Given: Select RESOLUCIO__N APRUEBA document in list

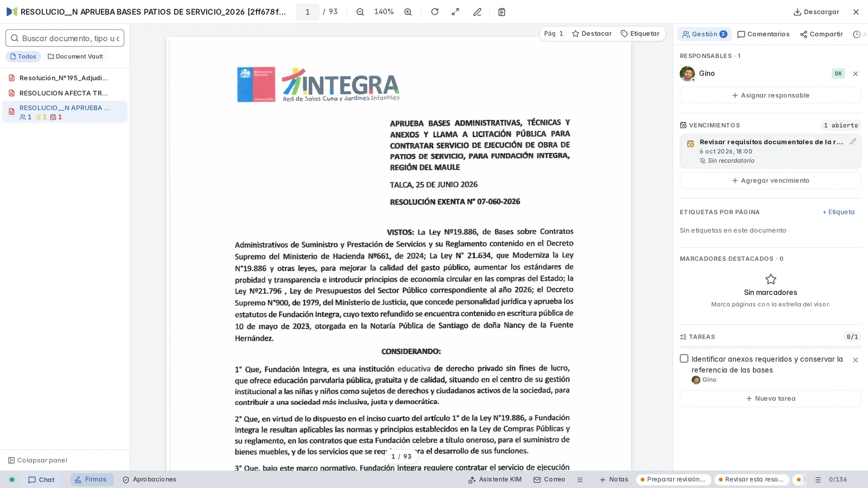Looking at the screenshot, I should tap(65, 112).
